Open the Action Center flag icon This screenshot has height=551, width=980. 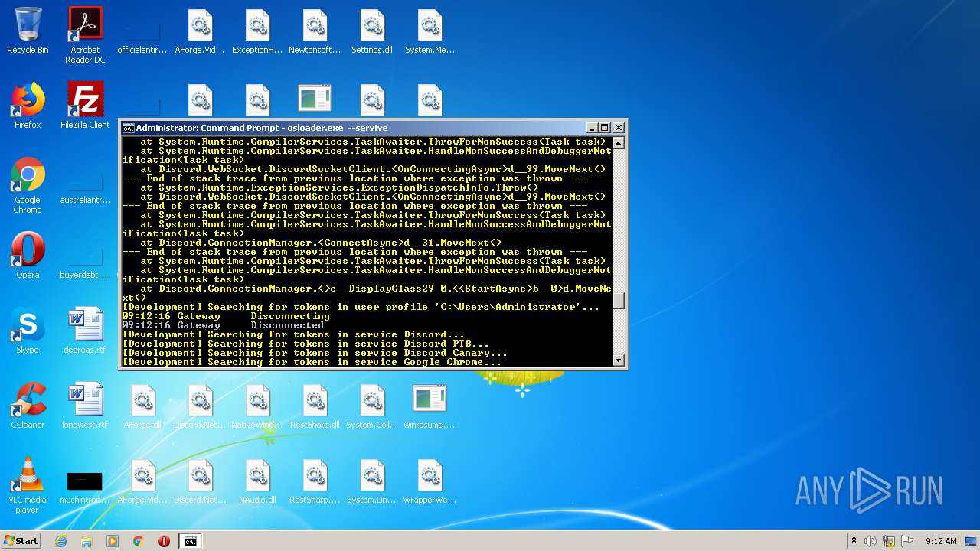(x=907, y=541)
